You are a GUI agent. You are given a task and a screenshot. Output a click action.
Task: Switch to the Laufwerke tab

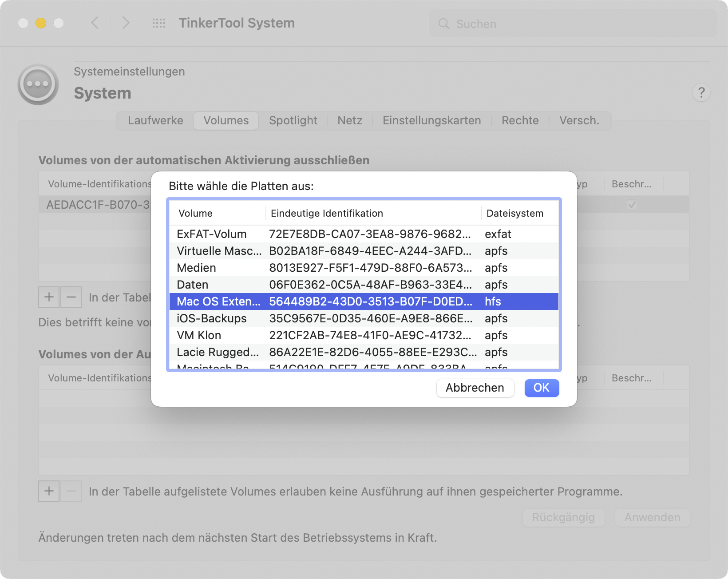click(155, 121)
